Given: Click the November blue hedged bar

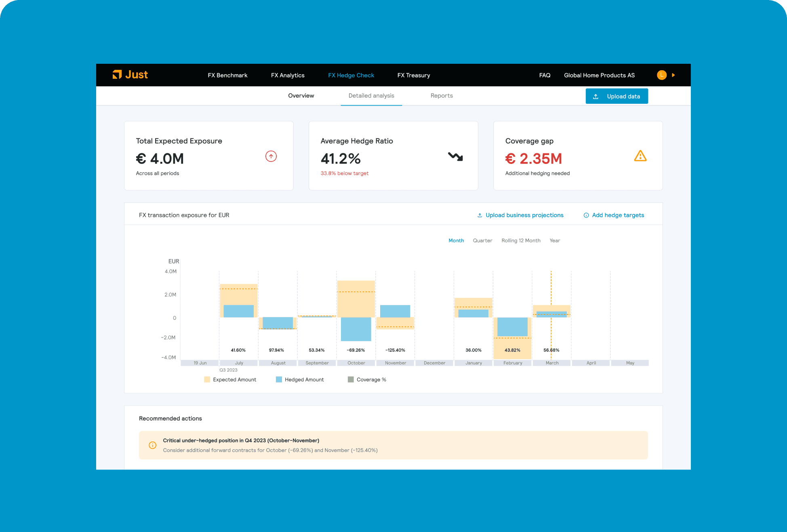Looking at the screenshot, I should click(x=395, y=311).
